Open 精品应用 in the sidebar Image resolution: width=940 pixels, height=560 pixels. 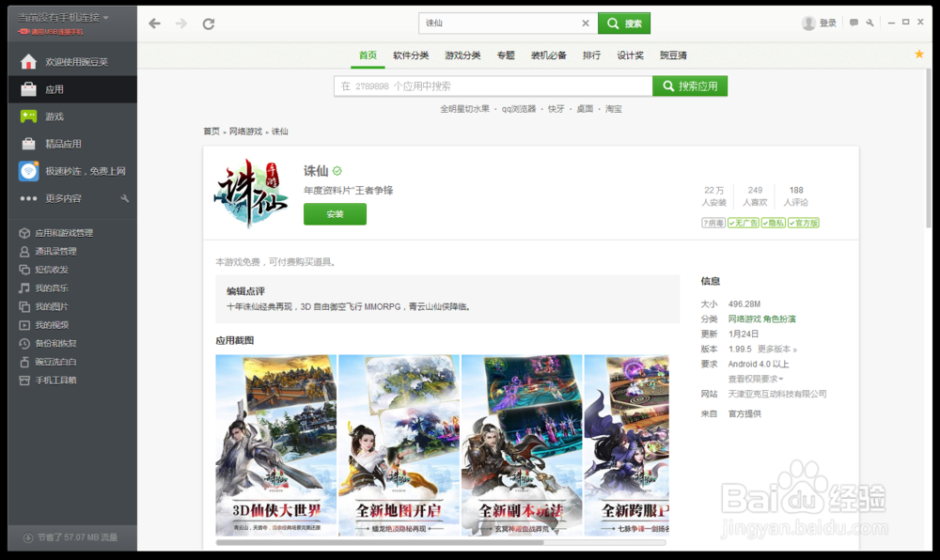(72, 144)
